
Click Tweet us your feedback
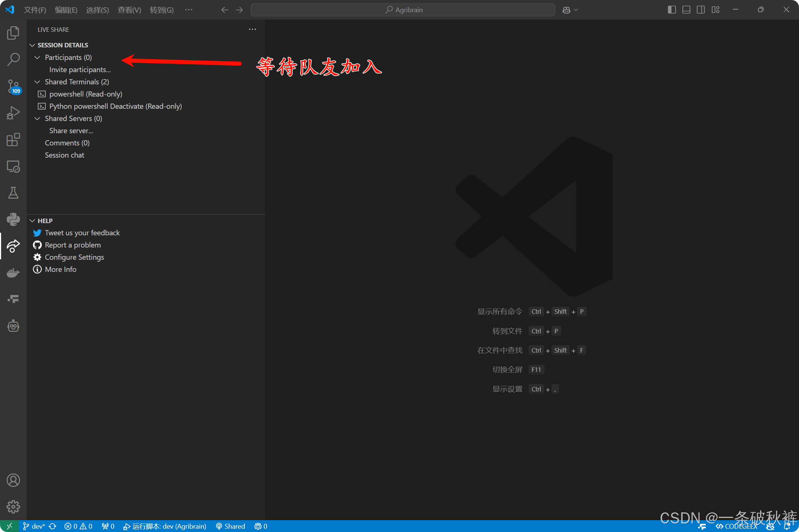(x=82, y=233)
